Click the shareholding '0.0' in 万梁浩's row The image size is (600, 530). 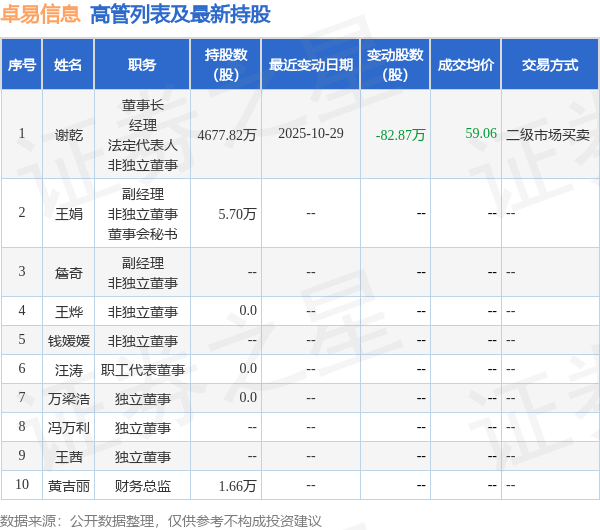248,397
